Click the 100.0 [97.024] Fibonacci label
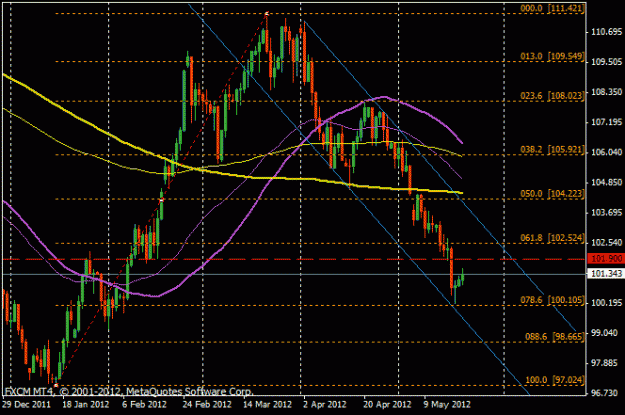The image size is (625, 415). [555, 380]
